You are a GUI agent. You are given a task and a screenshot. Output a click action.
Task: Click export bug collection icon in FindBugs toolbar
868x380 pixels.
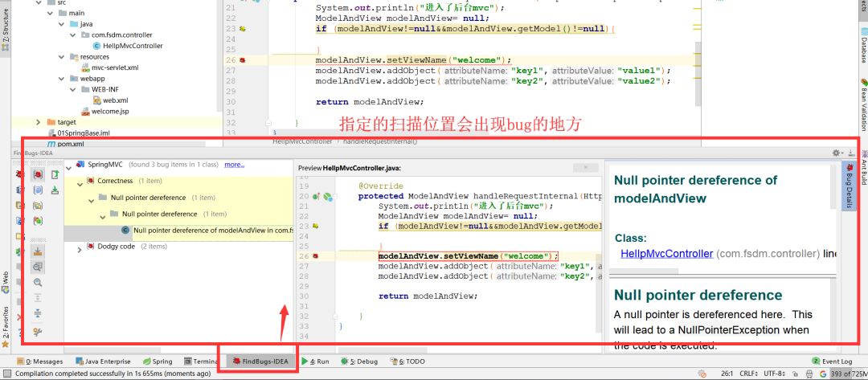(x=55, y=175)
